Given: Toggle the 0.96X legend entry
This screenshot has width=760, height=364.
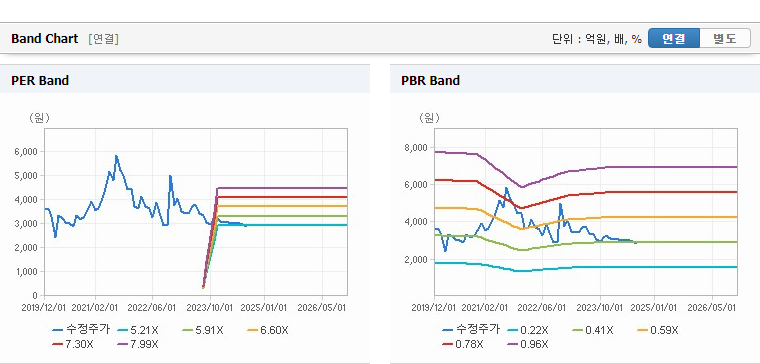Looking at the screenshot, I should coord(527,344).
